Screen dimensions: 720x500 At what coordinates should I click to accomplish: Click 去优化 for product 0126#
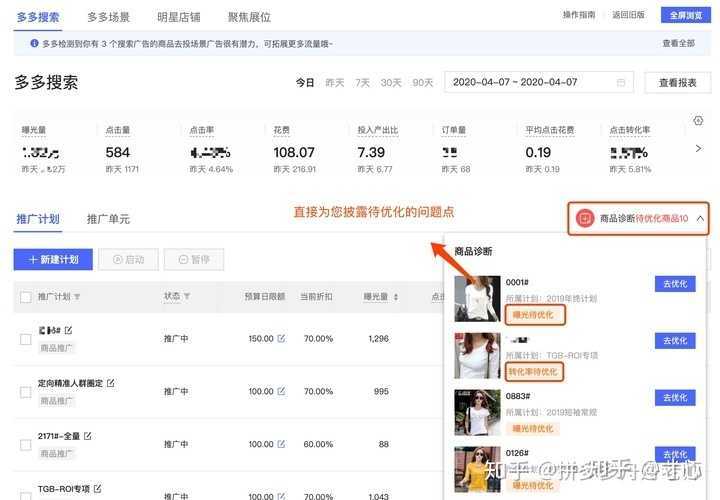click(x=675, y=455)
